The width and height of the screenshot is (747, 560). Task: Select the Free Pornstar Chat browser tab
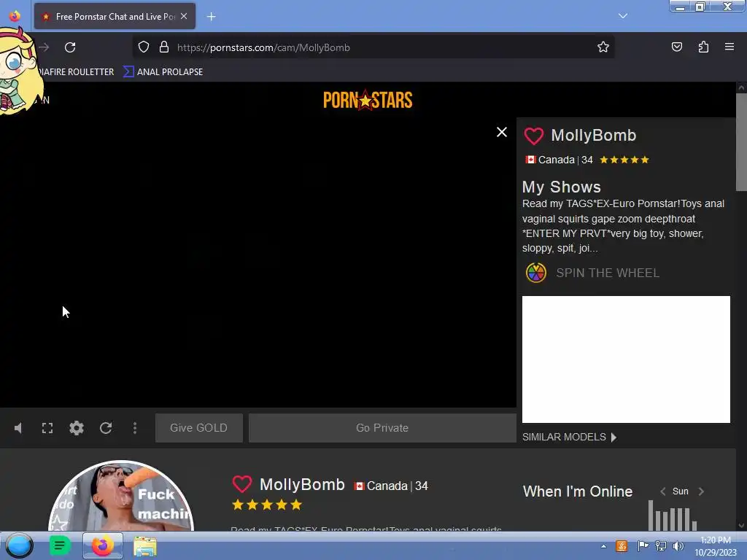[115, 16]
